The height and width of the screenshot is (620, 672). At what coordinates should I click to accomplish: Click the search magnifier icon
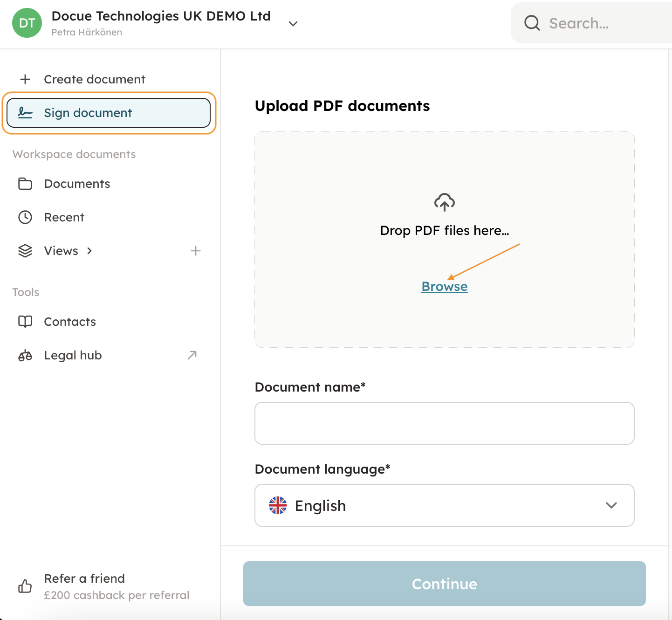[x=532, y=23]
